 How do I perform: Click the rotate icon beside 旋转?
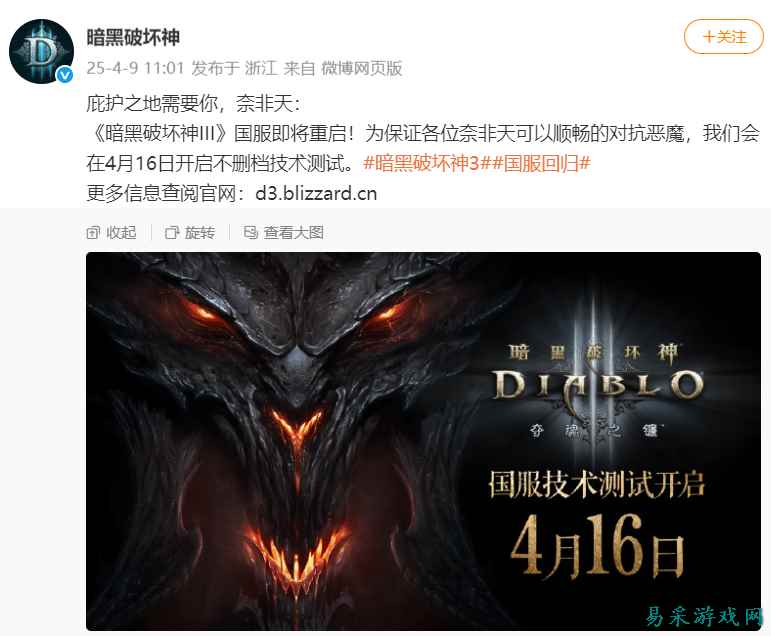(x=172, y=233)
